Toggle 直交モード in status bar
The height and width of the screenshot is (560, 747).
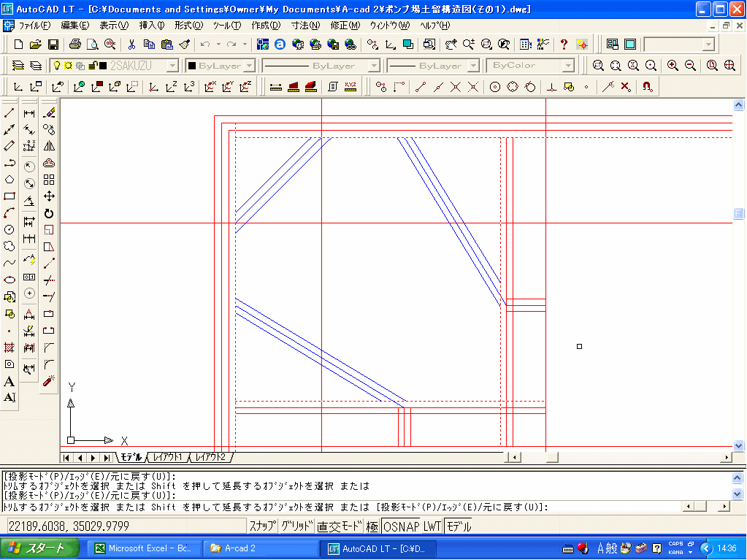coord(340,526)
